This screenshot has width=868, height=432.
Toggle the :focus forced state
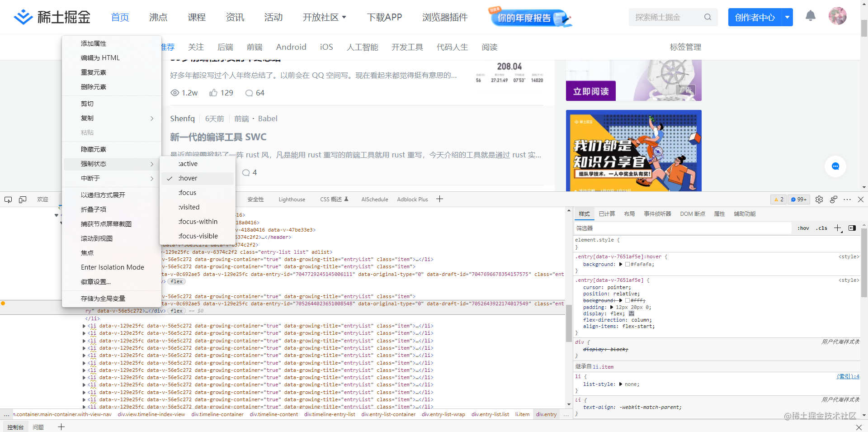[x=198, y=193]
